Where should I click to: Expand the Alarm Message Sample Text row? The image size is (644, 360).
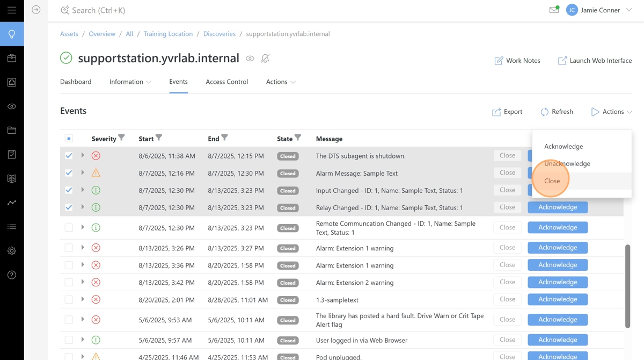[x=83, y=173]
